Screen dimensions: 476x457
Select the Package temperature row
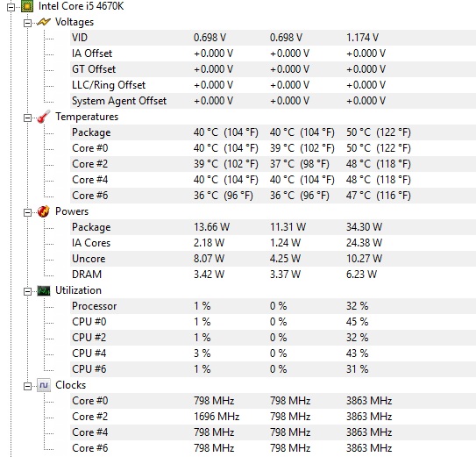(273, 132)
